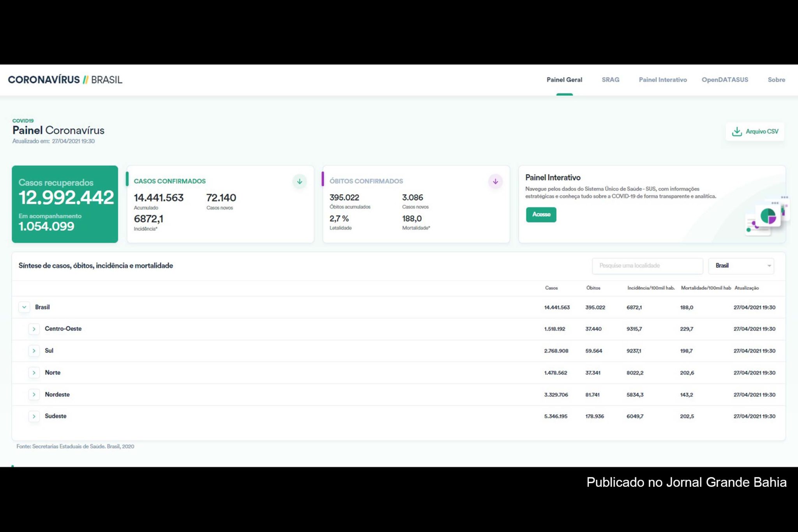The width and height of the screenshot is (798, 532).
Task: Click the Coronavírus Brasil logo
Action: click(65, 80)
